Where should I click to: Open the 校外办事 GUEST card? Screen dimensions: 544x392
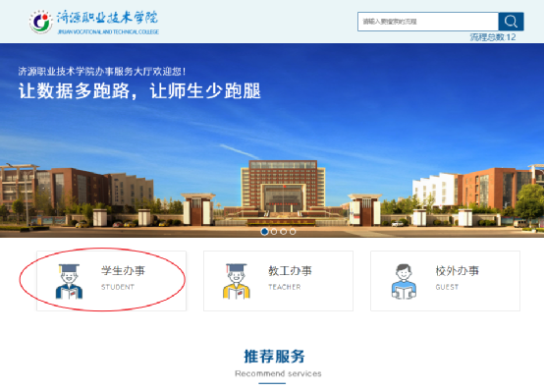[445, 281]
